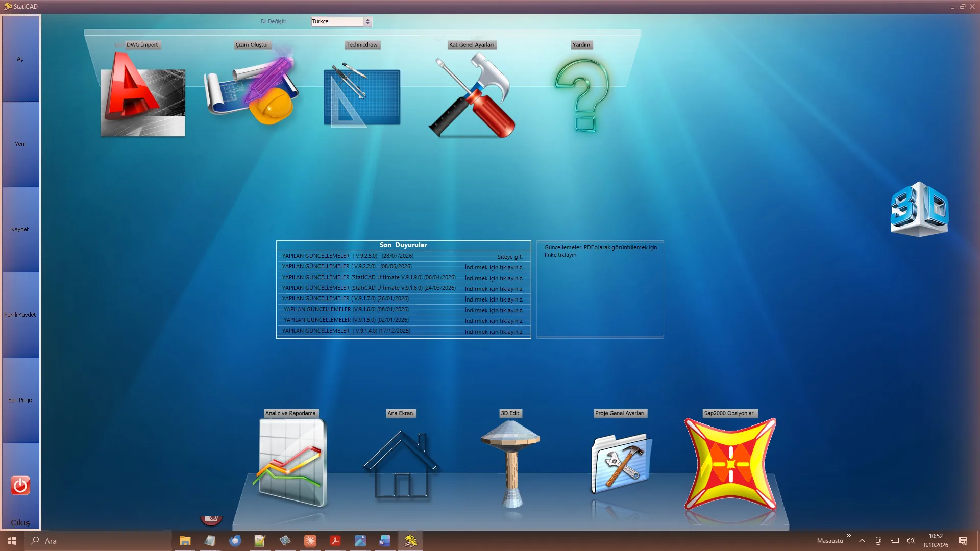
Task: Open the notification center icon
Action: tap(963, 541)
